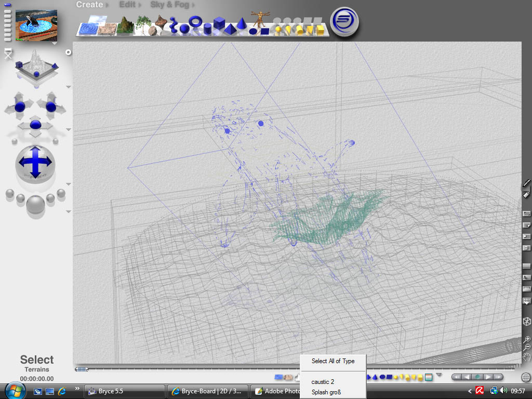532x399 pixels.
Task: Create an infinite ground plane
Action: pos(107,29)
